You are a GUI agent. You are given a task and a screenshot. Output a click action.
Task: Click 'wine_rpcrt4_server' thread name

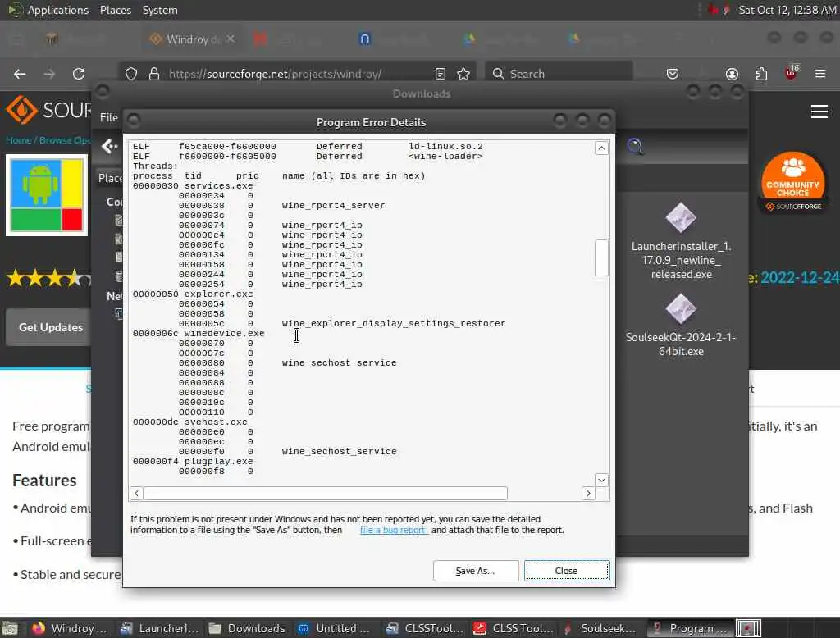tap(333, 205)
